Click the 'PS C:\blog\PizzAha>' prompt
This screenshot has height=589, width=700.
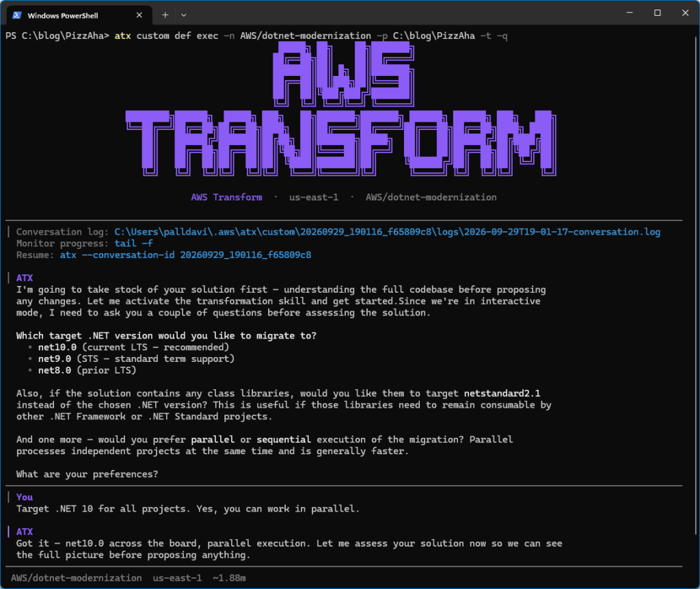coord(57,36)
